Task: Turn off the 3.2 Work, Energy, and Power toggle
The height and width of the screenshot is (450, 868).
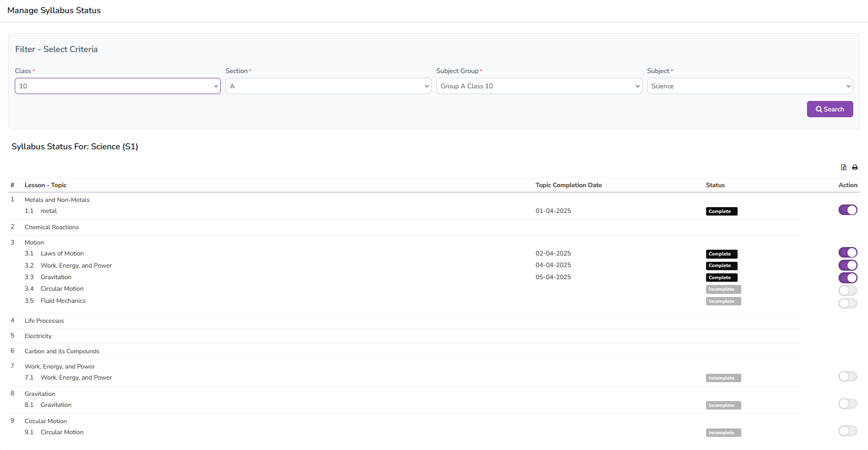Action: coord(847,265)
